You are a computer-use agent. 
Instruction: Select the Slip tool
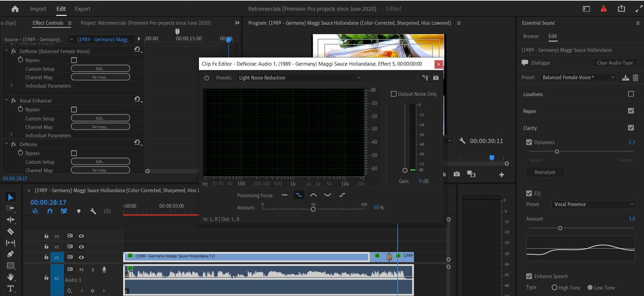[10, 243]
